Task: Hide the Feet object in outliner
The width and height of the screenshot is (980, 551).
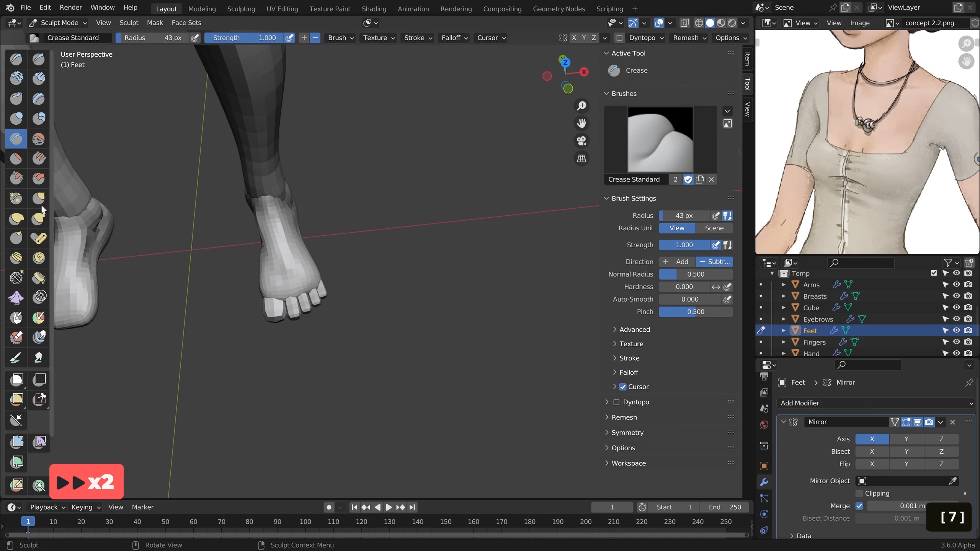Action: click(x=956, y=330)
